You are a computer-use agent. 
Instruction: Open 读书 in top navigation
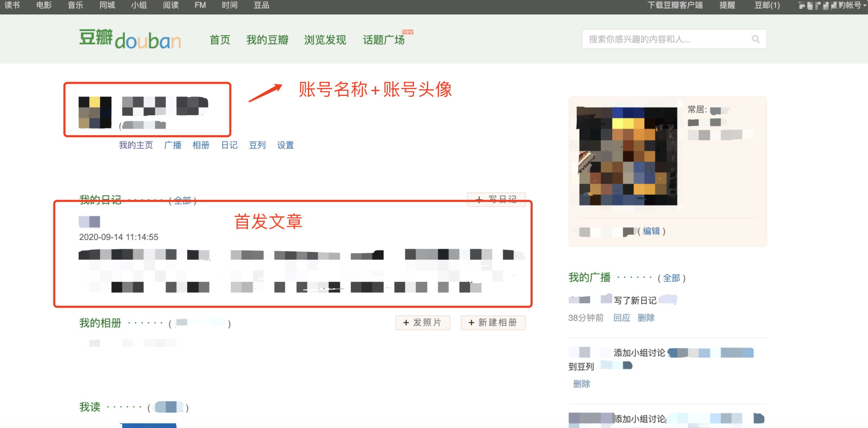pyautogui.click(x=12, y=5)
